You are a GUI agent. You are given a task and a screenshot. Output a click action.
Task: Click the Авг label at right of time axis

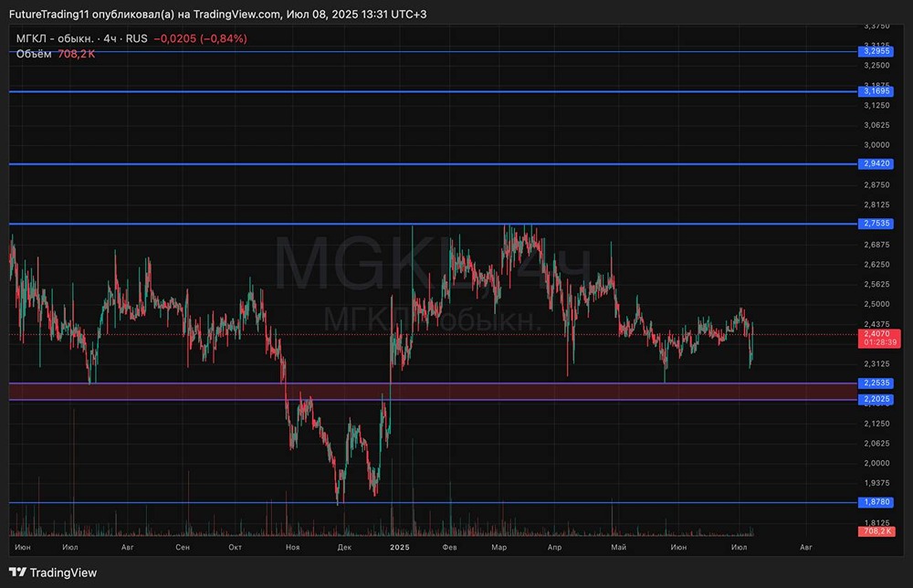click(x=806, y=547)
